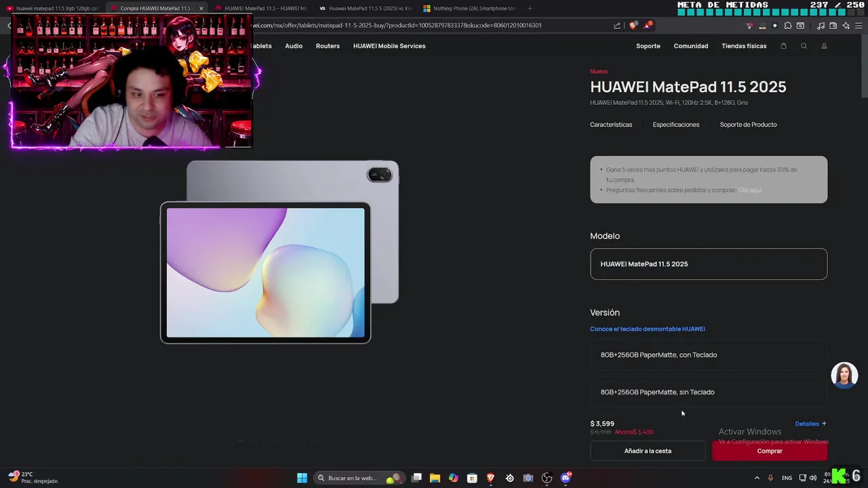Open the Comunidad navigation link
Viewport: 868px width, 488px height.
691,46
